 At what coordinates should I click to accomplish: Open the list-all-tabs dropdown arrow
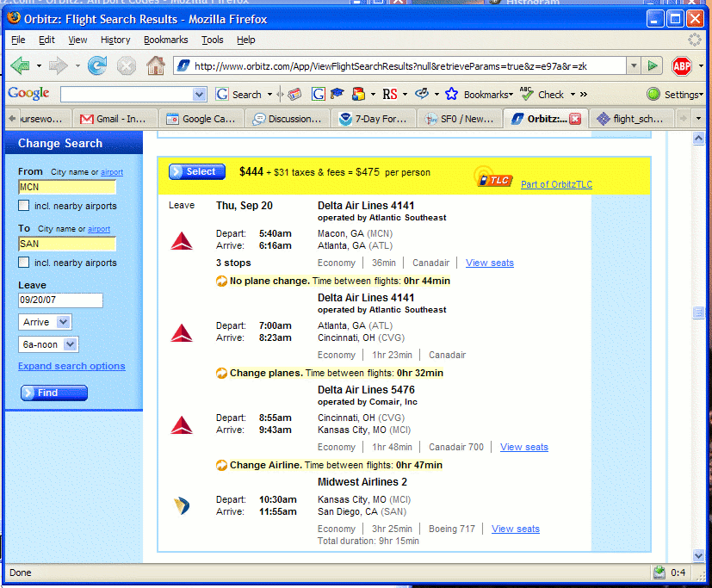[x=699, y=119]
